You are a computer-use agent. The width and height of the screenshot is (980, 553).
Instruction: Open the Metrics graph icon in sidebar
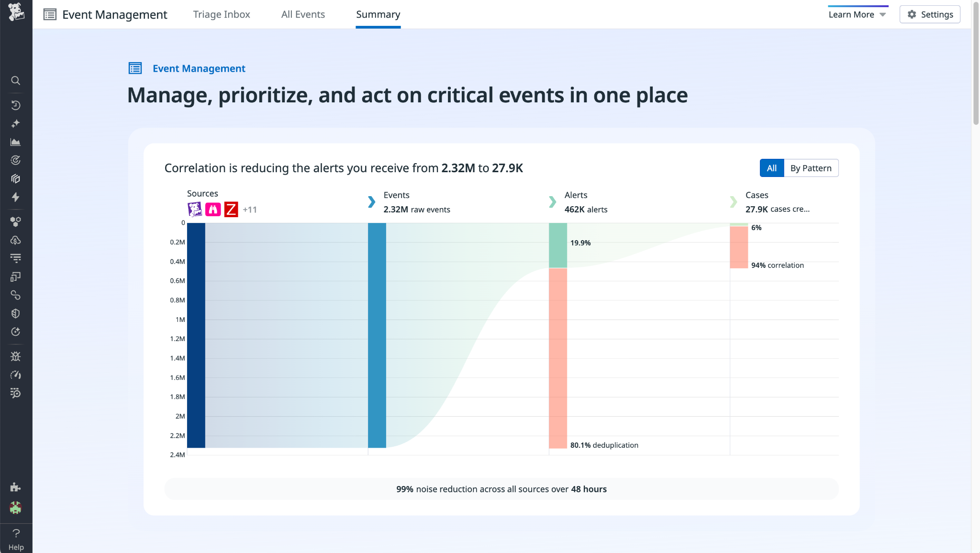point(16,142)
